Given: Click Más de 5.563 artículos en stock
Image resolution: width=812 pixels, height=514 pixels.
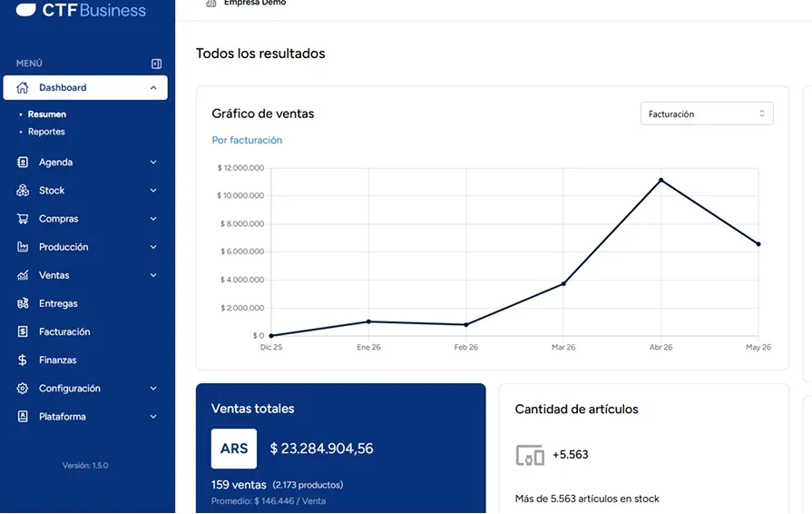Looking at the screenshot, I should point(587,499).
